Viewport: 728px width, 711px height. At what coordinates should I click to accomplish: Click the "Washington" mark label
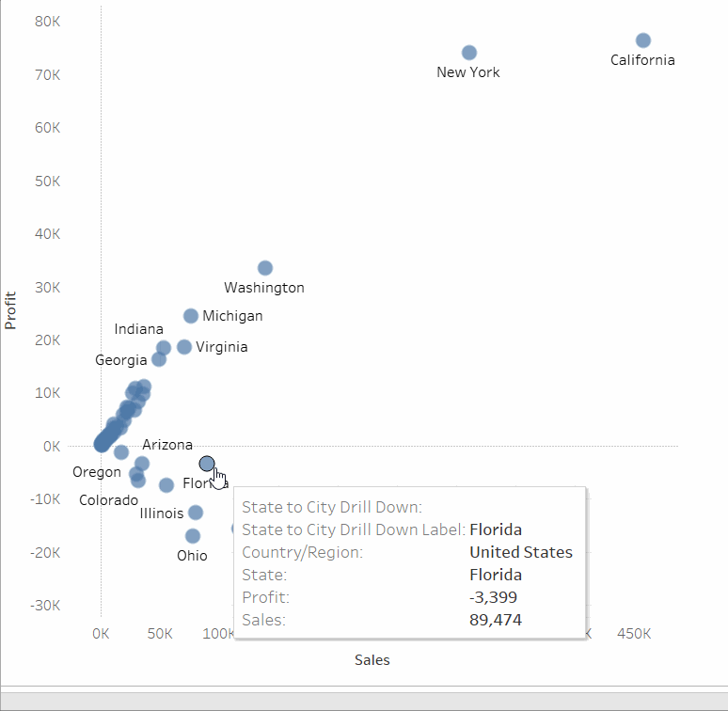(x=264, y=288)
